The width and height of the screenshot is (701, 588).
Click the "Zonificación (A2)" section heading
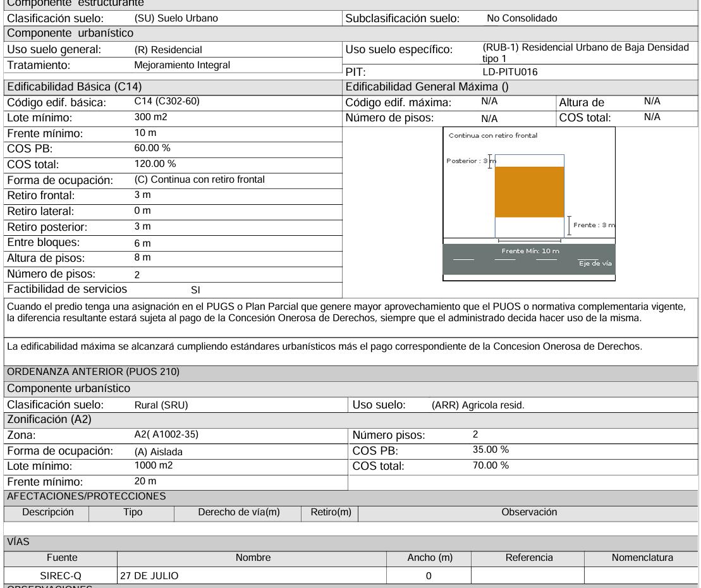click(49, 419)
